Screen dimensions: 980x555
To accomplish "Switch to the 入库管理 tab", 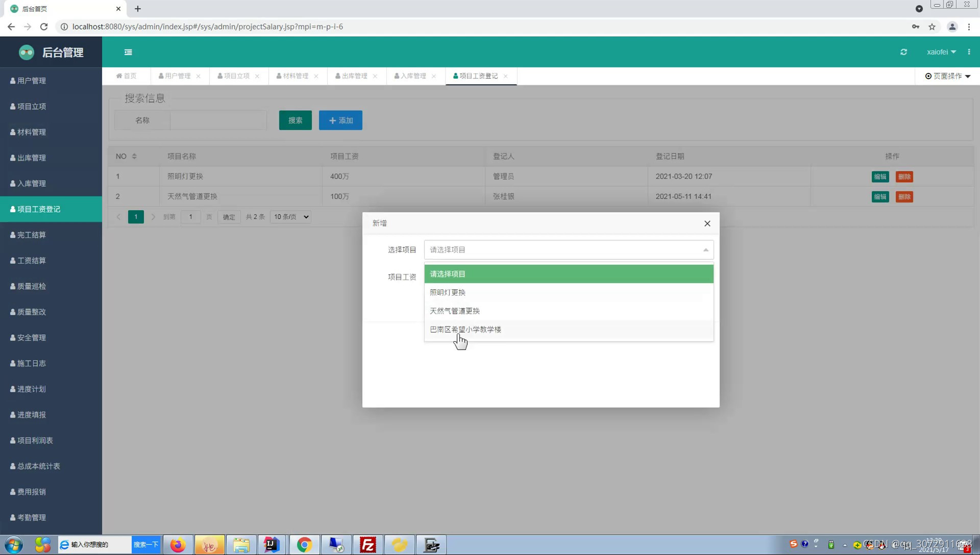I will [410, 76].
